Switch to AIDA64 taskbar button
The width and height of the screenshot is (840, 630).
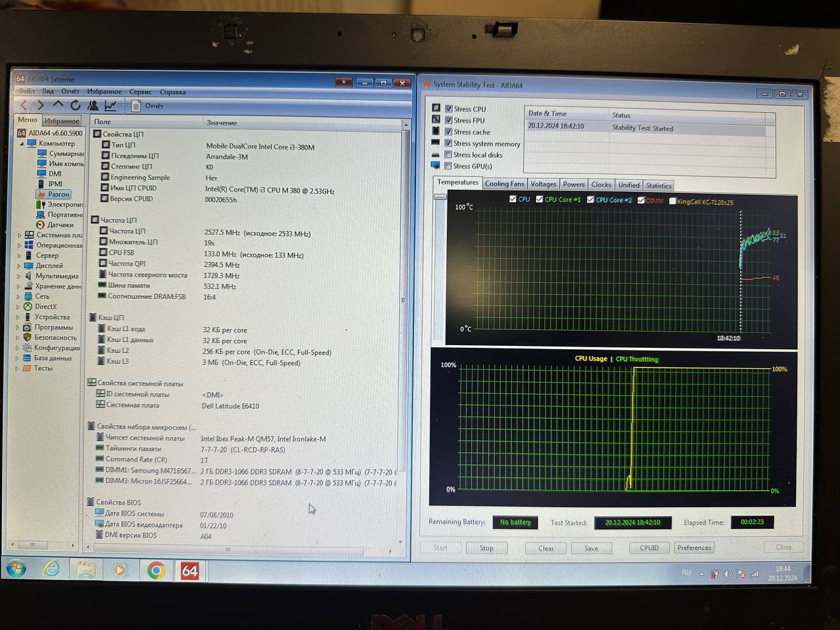pyautogui.click(x=190, y=571)
